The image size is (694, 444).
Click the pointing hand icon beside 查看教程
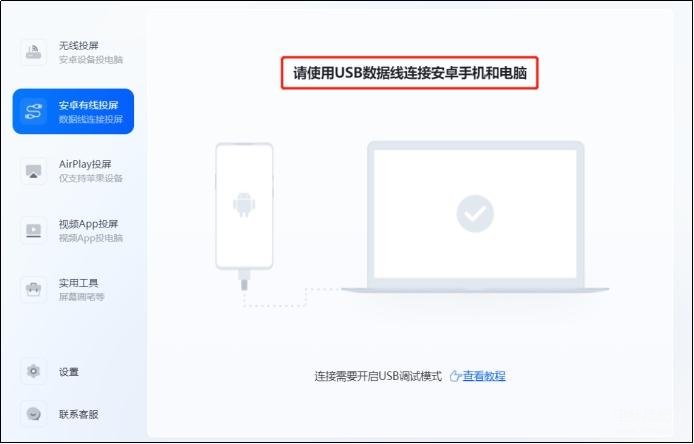pos(455,376)
